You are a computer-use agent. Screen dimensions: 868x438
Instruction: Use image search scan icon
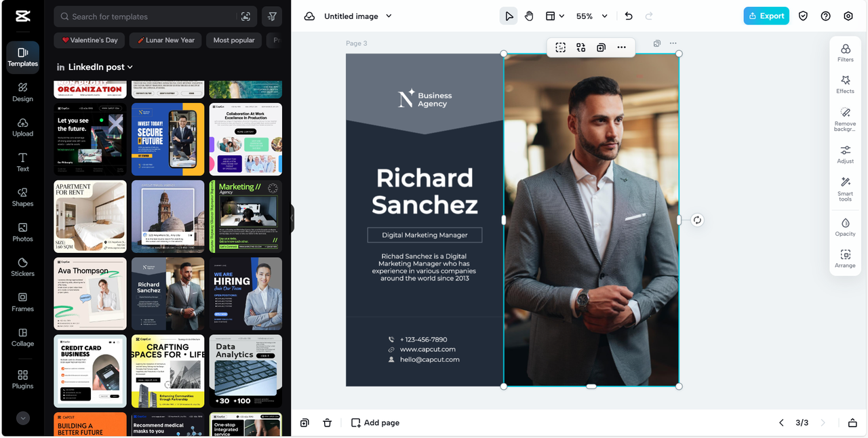(245, 16)
